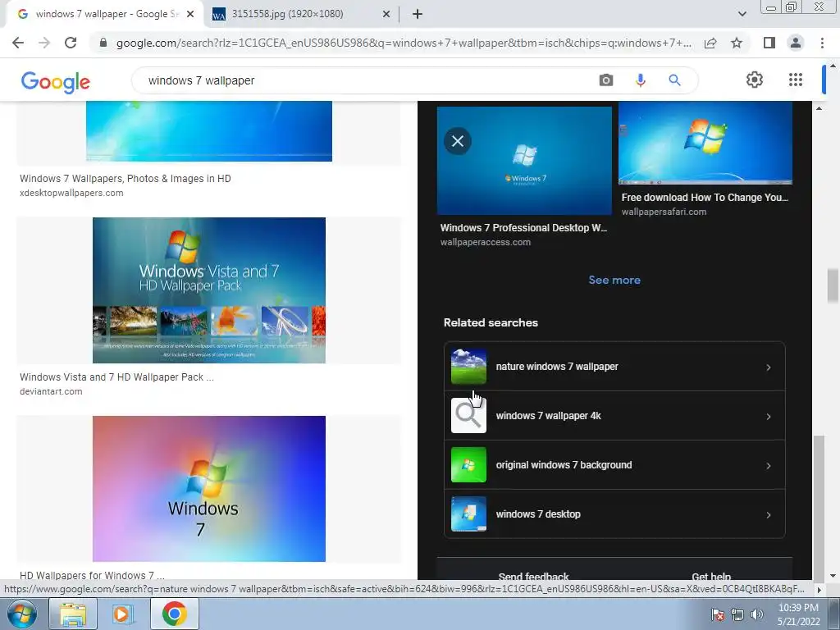Screen dimensions: 840x630
Task: Click Send feedback button
Action: (533, 577)
